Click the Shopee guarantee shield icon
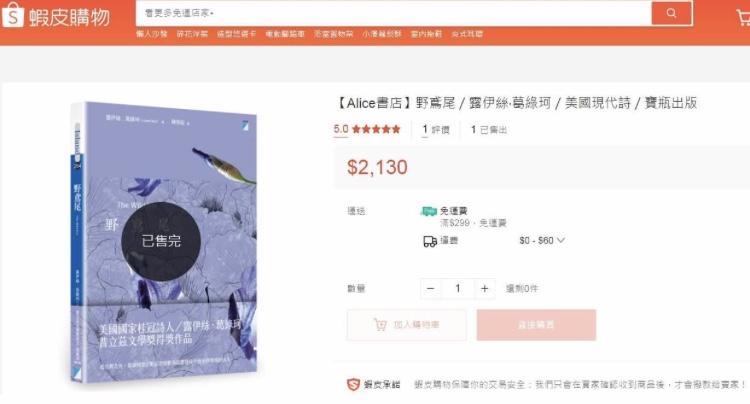This screenshot has width=750, height=404. (353, 384)
